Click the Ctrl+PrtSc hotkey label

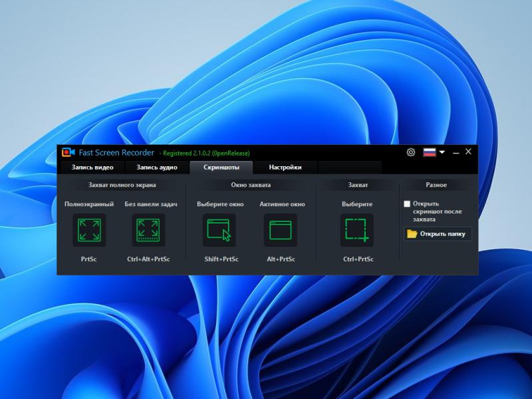[x=358, y=259]
